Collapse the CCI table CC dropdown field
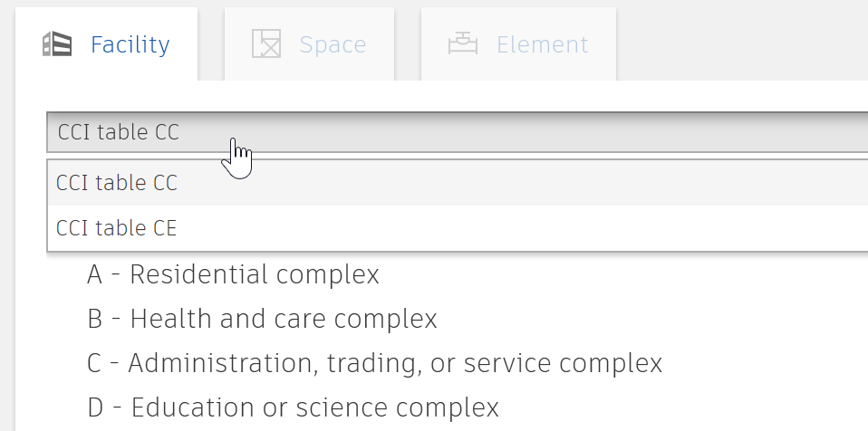Viewport: 868px width, 431px height. (458, 132)
